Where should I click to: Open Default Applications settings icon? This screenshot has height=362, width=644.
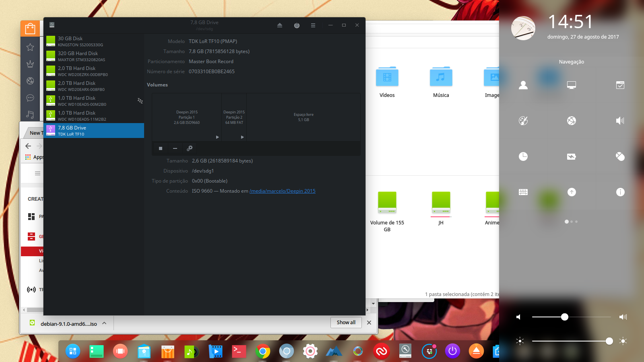620,85
